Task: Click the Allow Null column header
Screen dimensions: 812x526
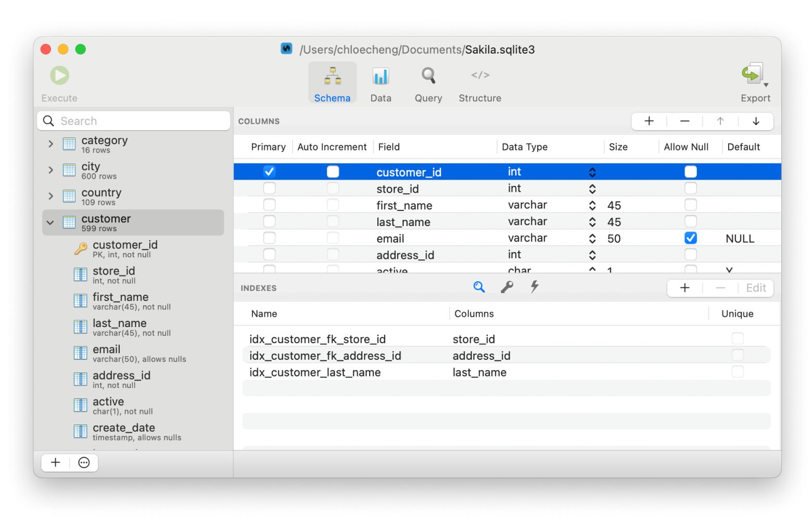Action: (x=686, y=147)
